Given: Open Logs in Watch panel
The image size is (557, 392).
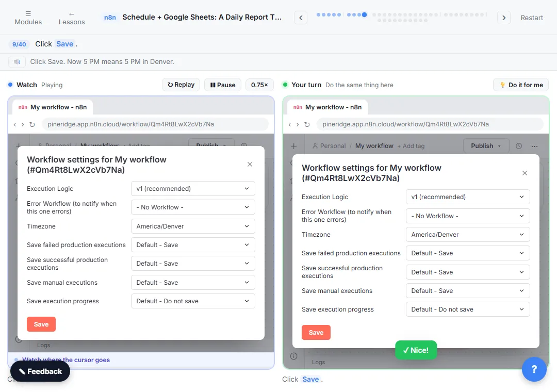Looking at the screenshot, I should 44,345.
